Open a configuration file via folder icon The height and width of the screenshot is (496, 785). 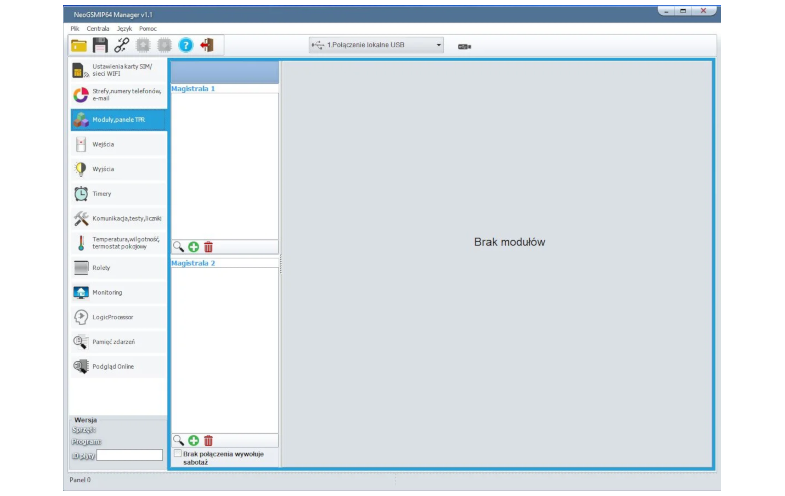pos(79,46)
